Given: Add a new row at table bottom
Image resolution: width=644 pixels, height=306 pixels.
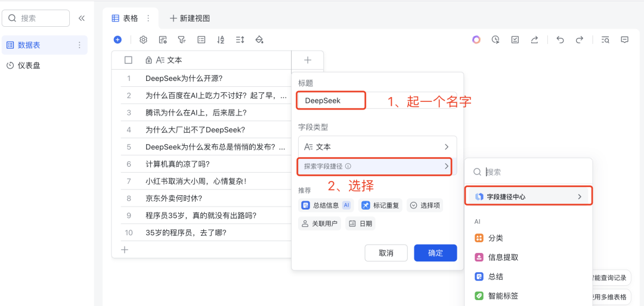Looking at the screenshot, I should coord(125,249).
